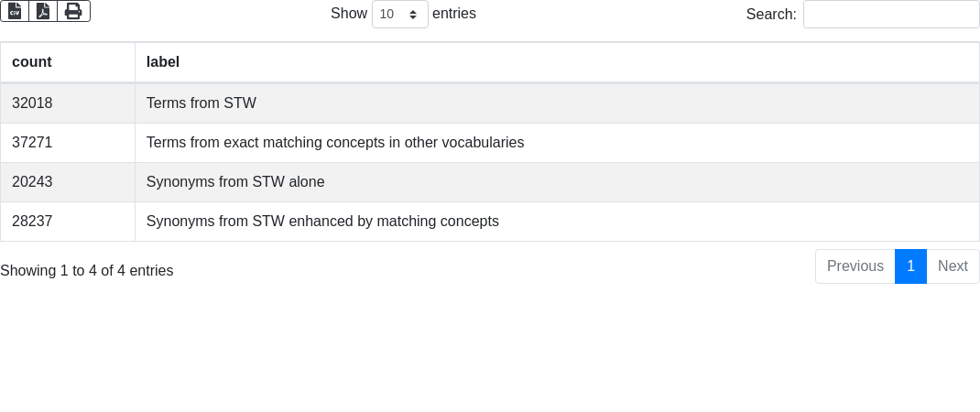Click the count value 28237

[x=32, y=222]
